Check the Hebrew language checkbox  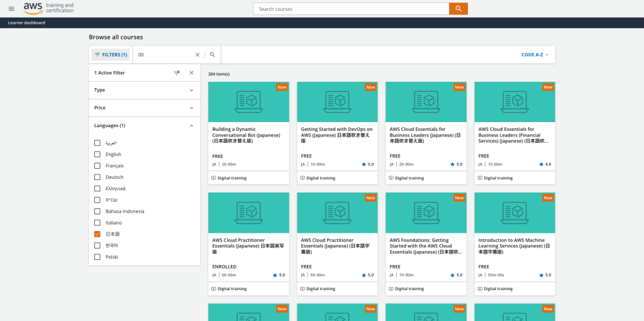[97, 200]
